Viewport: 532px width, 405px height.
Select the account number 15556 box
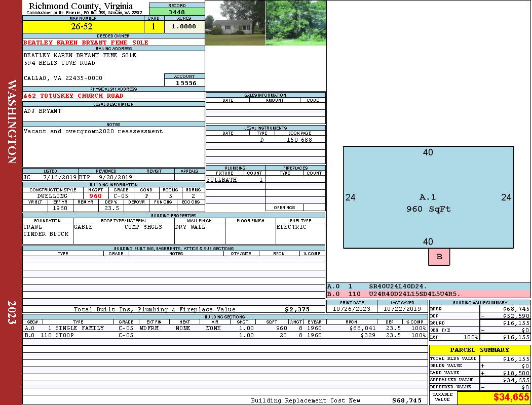[x=184, y=83]
